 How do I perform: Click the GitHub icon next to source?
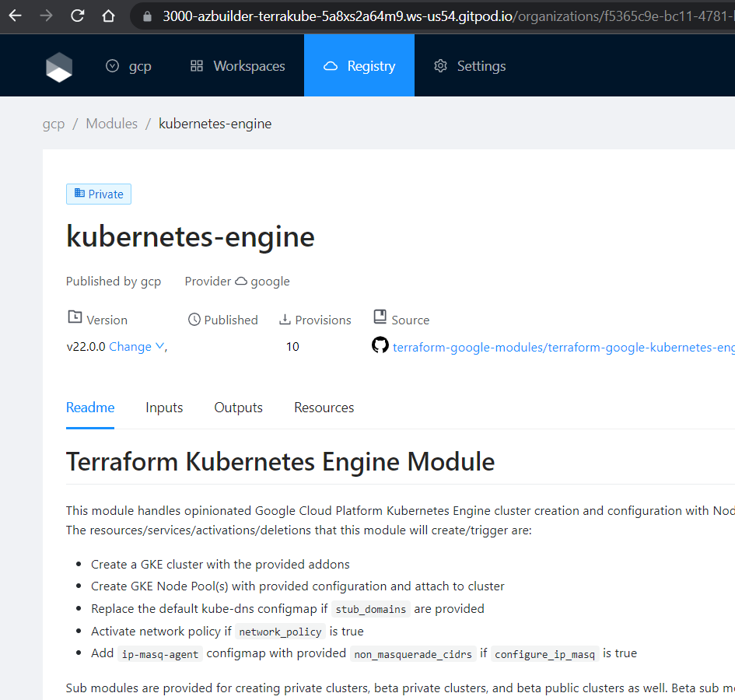[x=380, y=345]
